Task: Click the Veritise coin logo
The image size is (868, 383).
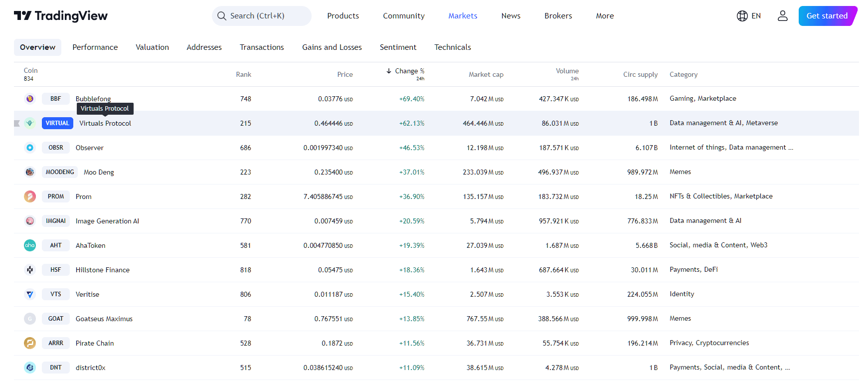Action: (x=30, y=294)
